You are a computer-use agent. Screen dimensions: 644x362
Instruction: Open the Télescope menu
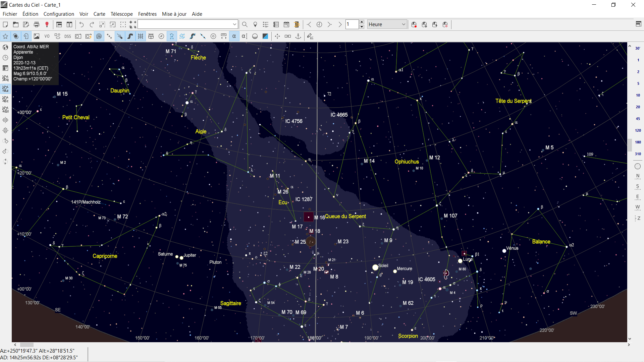(x=121, y=14)
